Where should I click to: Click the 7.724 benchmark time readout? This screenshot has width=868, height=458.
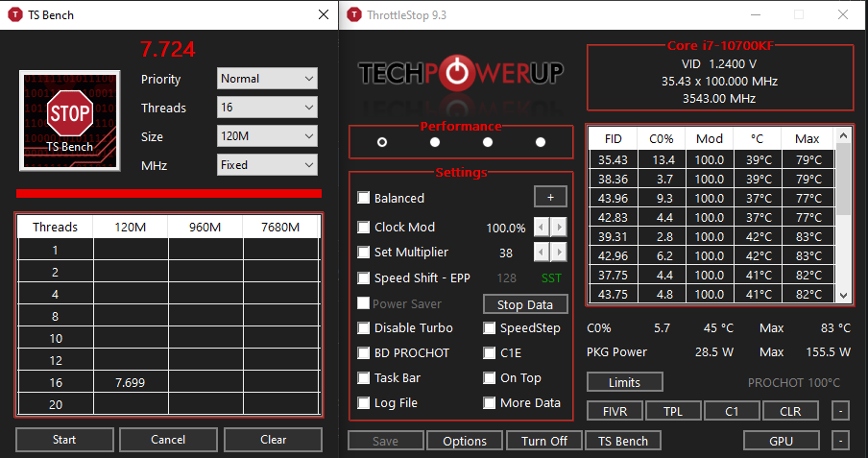[168, 49]
